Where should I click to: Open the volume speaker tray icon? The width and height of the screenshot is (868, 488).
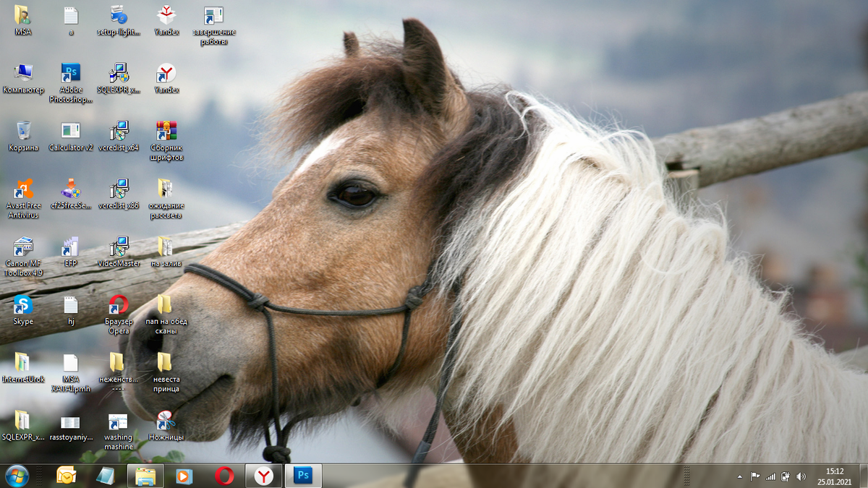click(x=801, y=476)
